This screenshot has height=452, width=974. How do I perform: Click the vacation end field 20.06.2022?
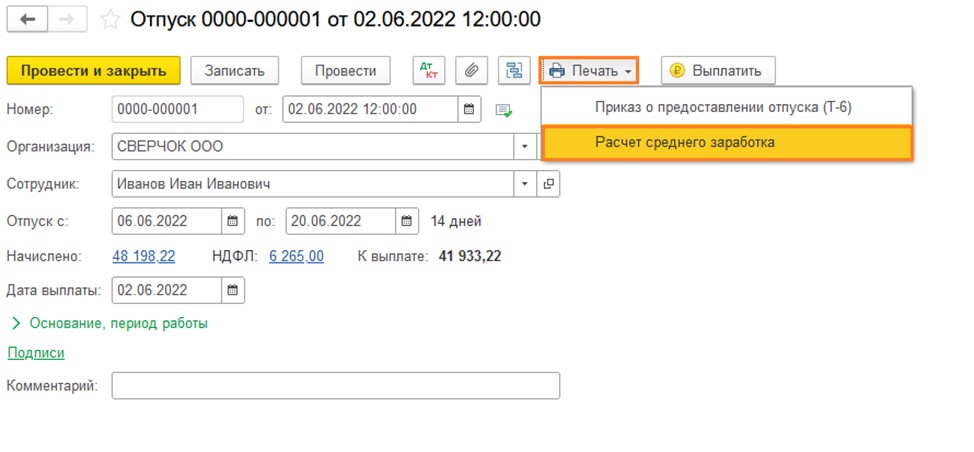(341, 220)
